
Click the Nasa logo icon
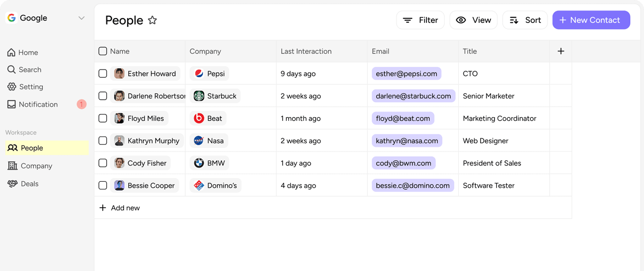point(199,141)
